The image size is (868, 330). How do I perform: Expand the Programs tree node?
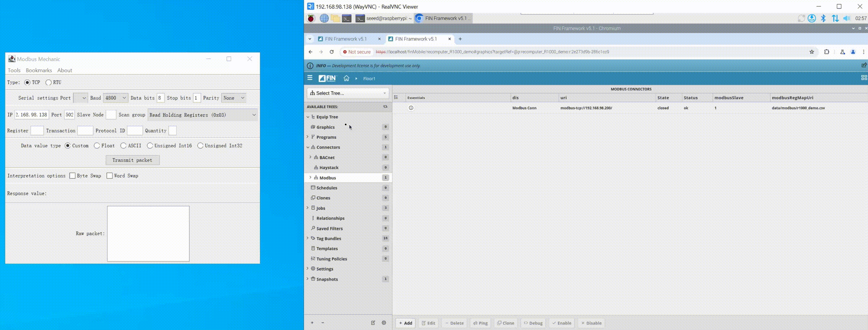coord(308,137)
